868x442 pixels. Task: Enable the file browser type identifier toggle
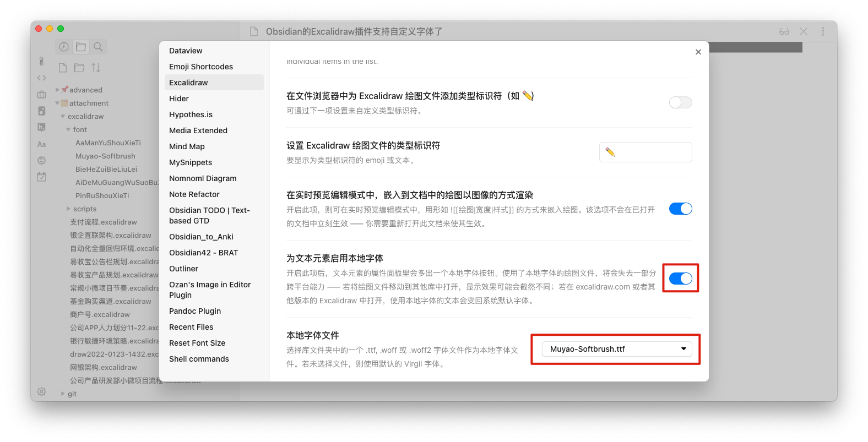tap(680, 102)
